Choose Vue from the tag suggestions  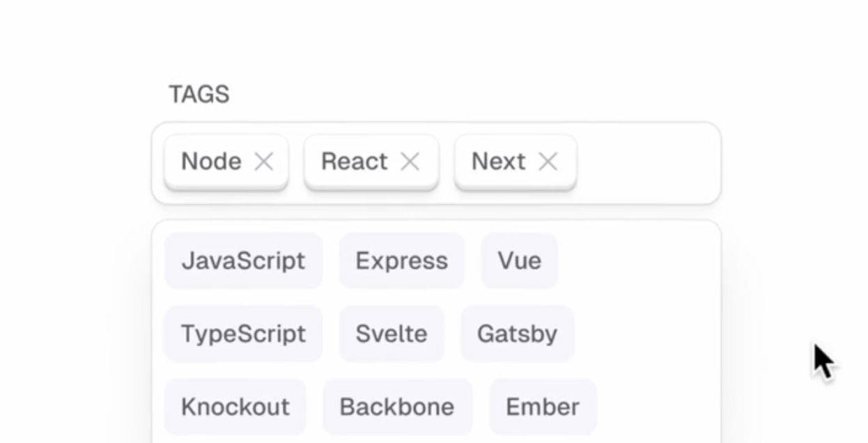pos(519,261)
